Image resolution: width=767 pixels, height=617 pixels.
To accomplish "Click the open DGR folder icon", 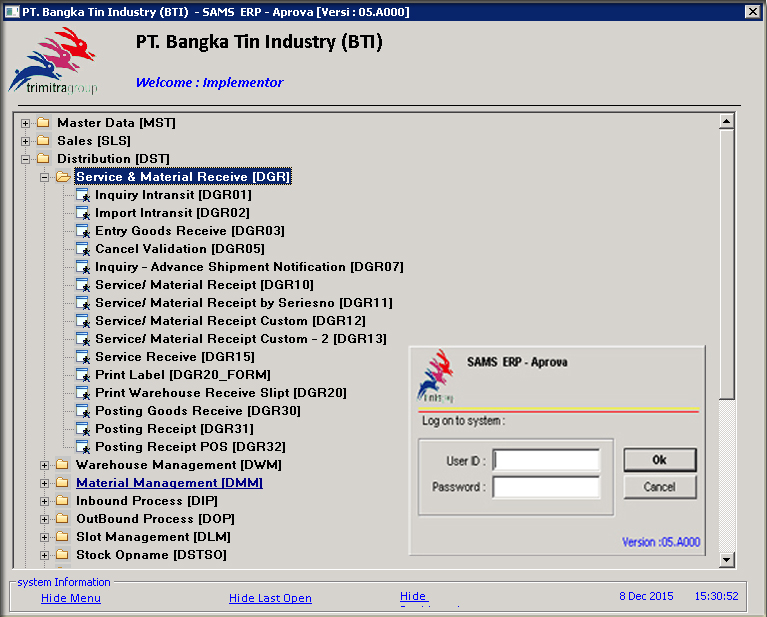I will coord(63,177).
